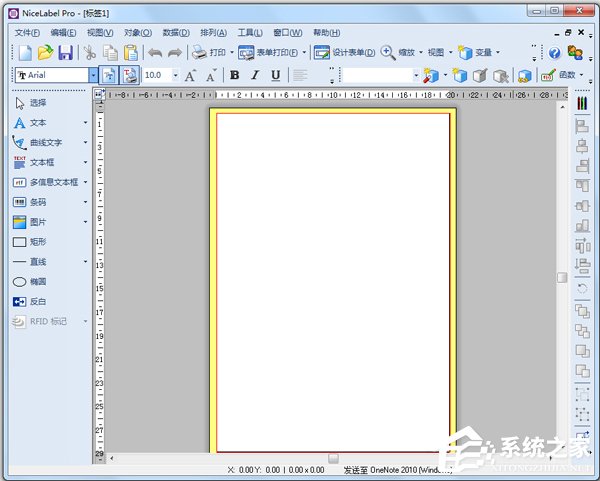Image resolution: width=600 pixels, height=481 pixels.
Task: Click the horizontal scrollbar thumb
Action: pos(333,458)
